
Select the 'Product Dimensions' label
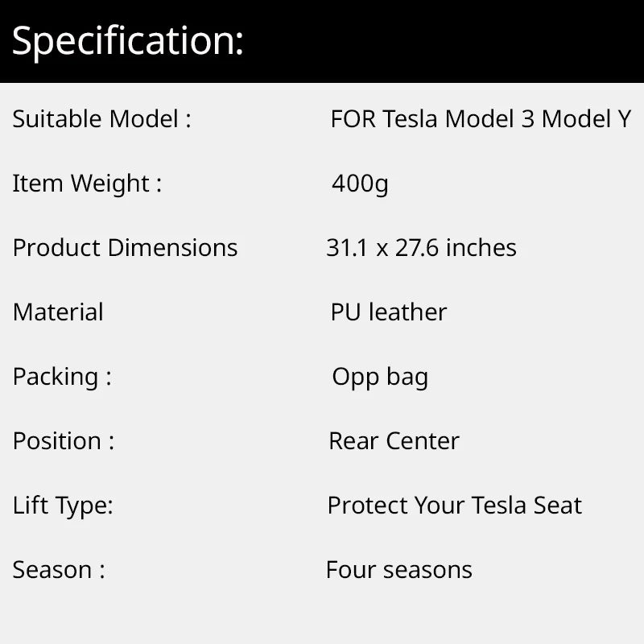point(125,248)
